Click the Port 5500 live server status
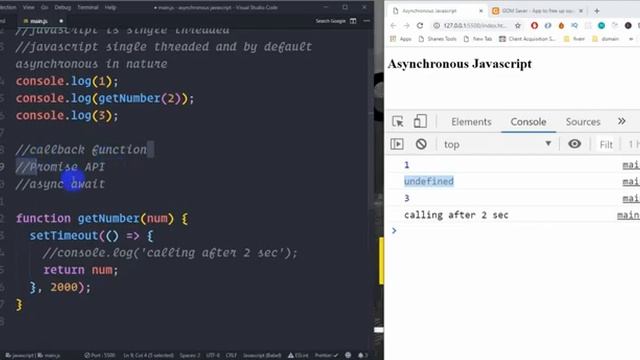This screenshot has width=640, height=360. [x=100, y=356]
